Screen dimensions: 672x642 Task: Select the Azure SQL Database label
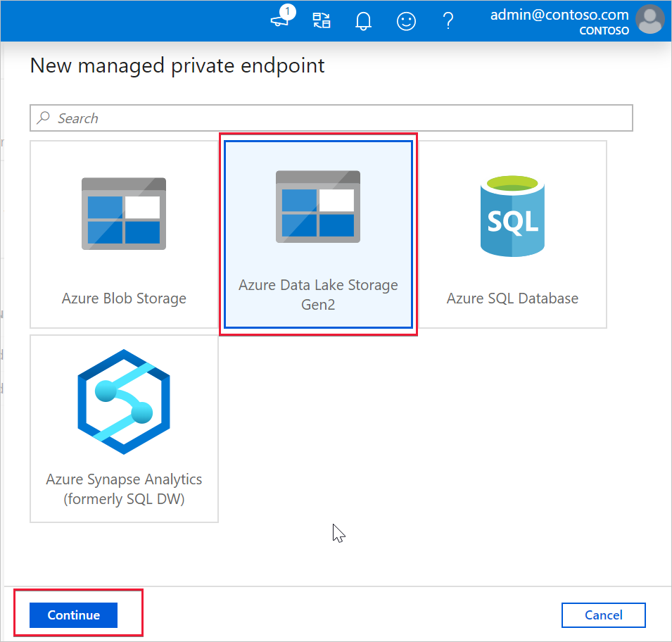(512, 298)
